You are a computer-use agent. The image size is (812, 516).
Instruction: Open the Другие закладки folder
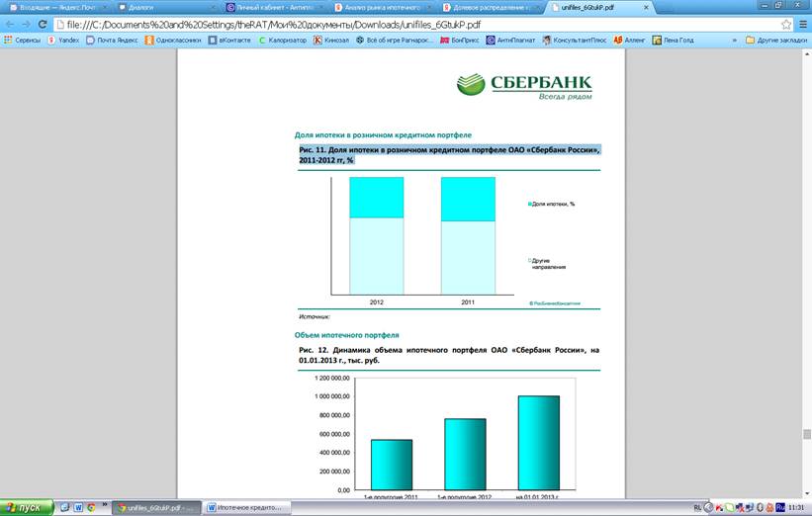pyautogui.click(x=775, y=40)
